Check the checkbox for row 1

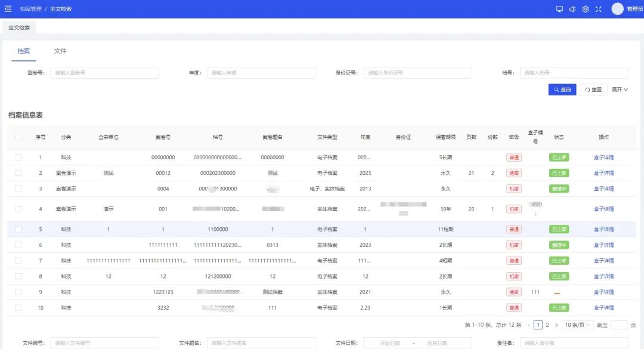click(18, 157)
